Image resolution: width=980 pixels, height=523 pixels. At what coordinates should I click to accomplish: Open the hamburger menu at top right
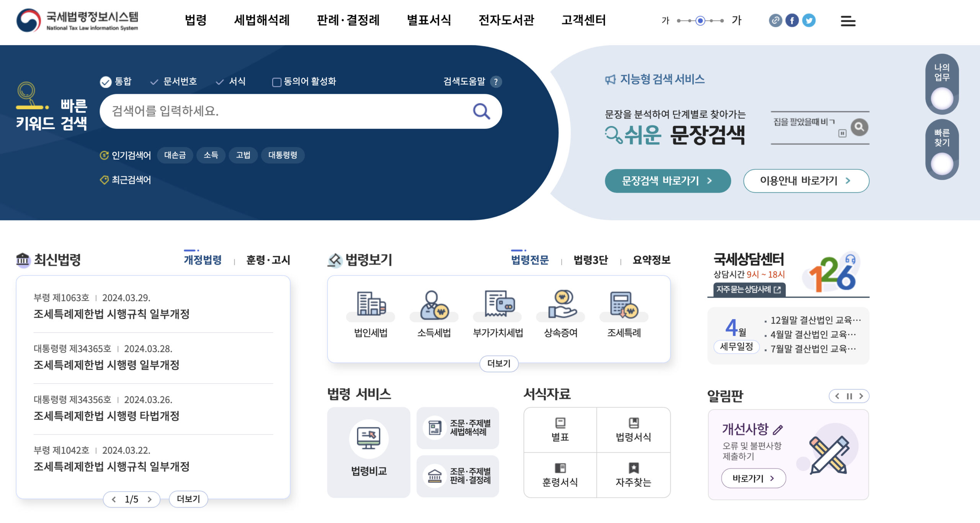coord(848,21)
